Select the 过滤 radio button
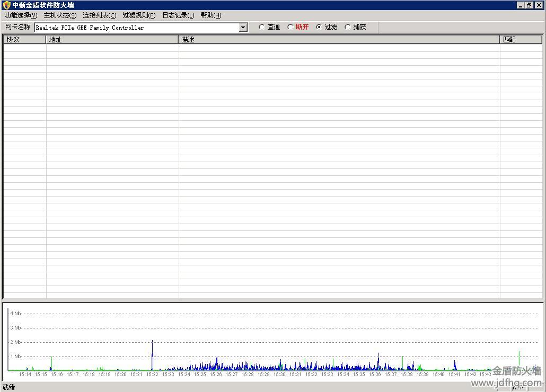The width and height of the screenshot is (546, 392). [319, 27]
